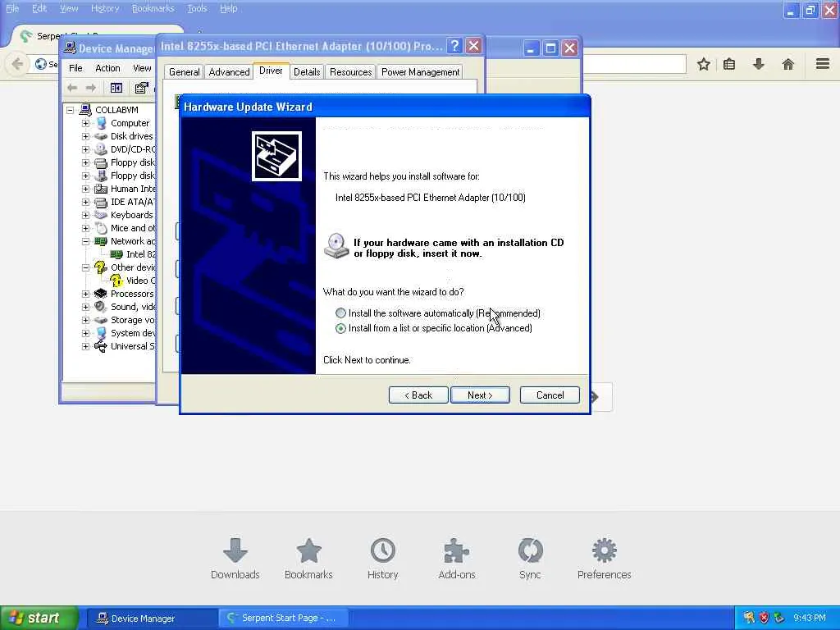840x630 pixels.
Task: Click the downloads arrow in browser toolbar
Action: 759,65
